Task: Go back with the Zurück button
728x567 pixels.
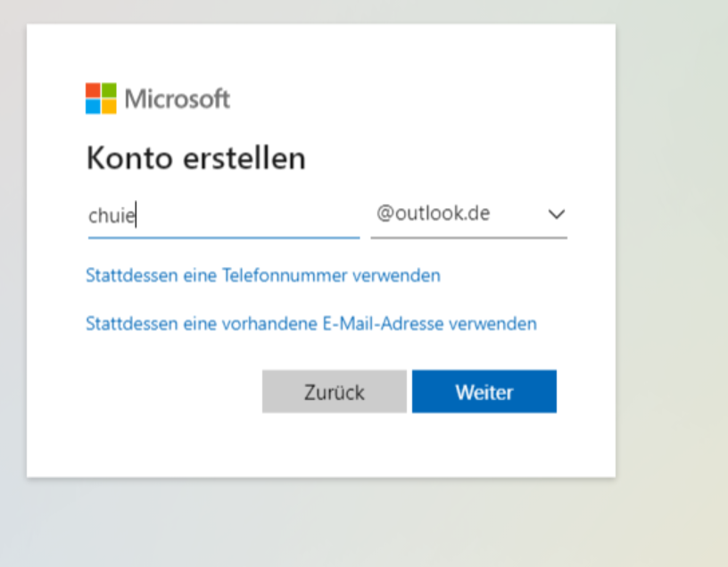Action: pyautogui.click(x=335, y=391)
